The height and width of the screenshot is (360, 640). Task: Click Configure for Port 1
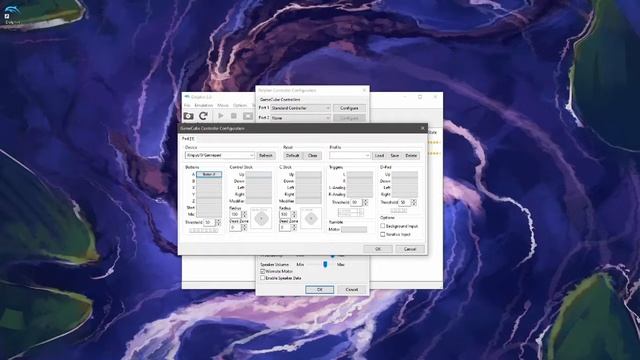(349, 108)
